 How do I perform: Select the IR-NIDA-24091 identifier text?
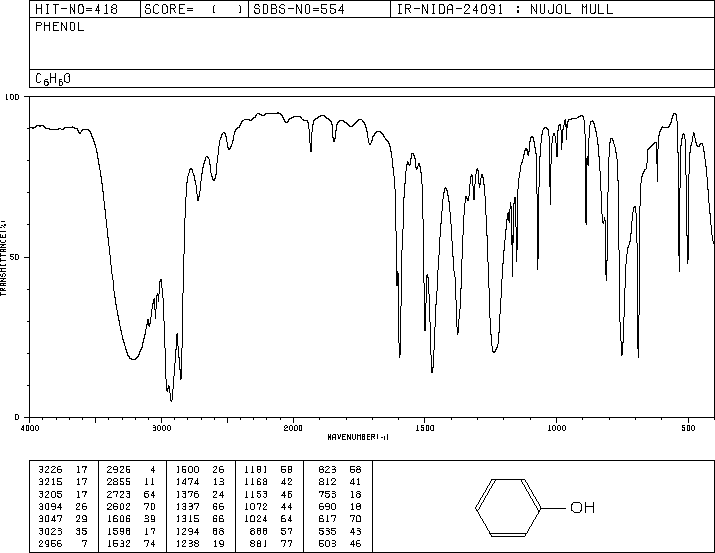point(450,9)
